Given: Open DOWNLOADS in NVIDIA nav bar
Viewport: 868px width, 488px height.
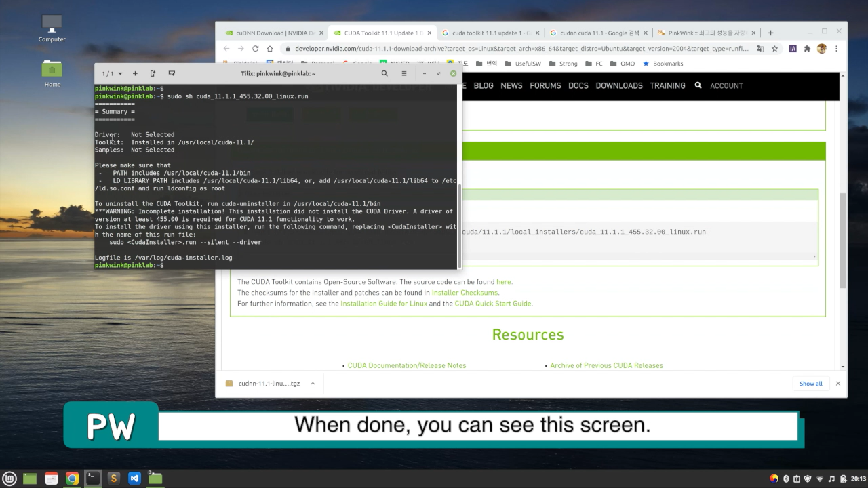Looking at the screenshot, I should pos(619,85).
